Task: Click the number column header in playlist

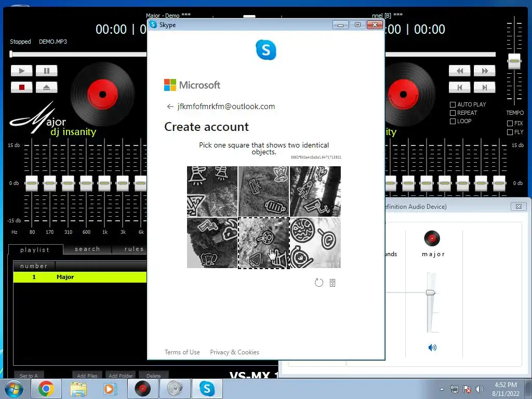Action: coord(34,265)
